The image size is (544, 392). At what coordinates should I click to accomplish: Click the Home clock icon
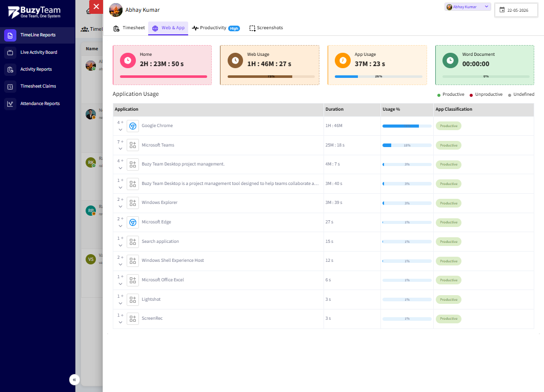[x=128, y=60]
